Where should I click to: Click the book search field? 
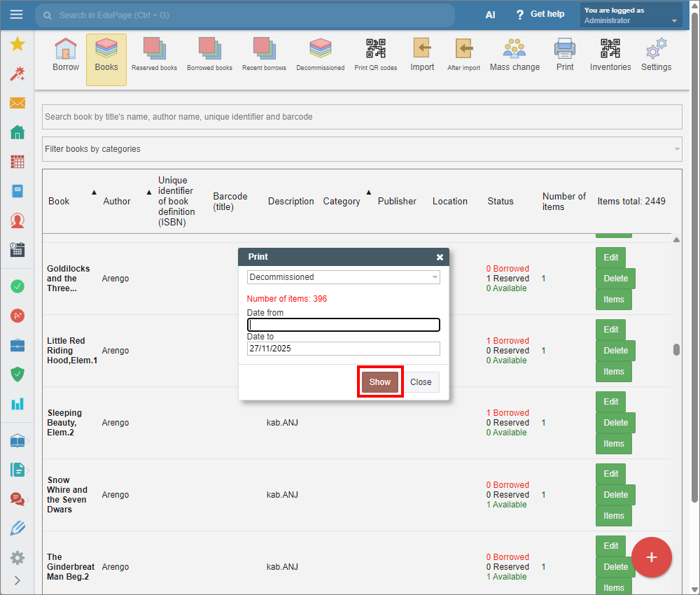pos(362,117)
